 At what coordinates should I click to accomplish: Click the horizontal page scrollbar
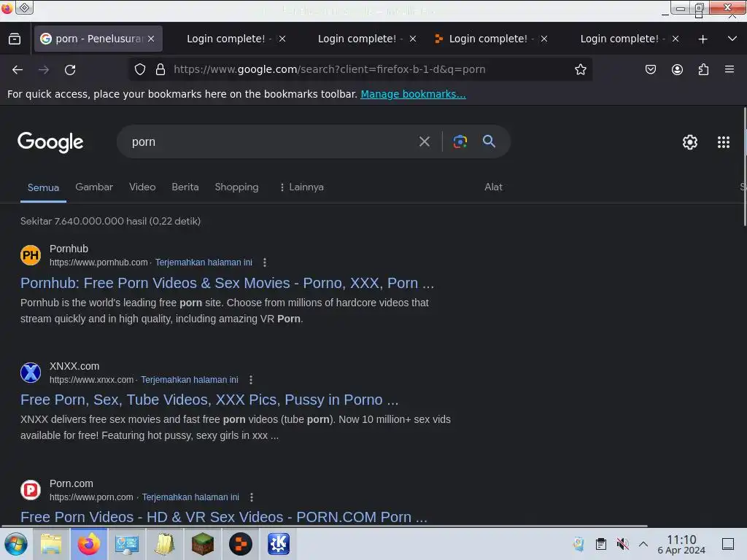click(324, 526)
